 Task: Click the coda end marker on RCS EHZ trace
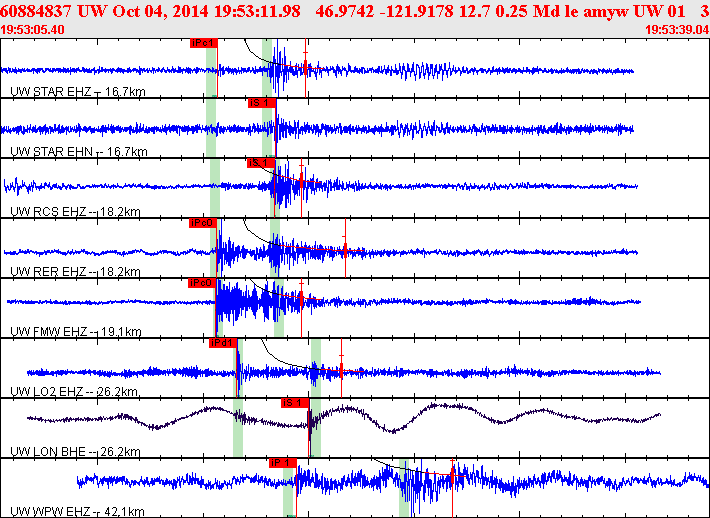[302, 181]
